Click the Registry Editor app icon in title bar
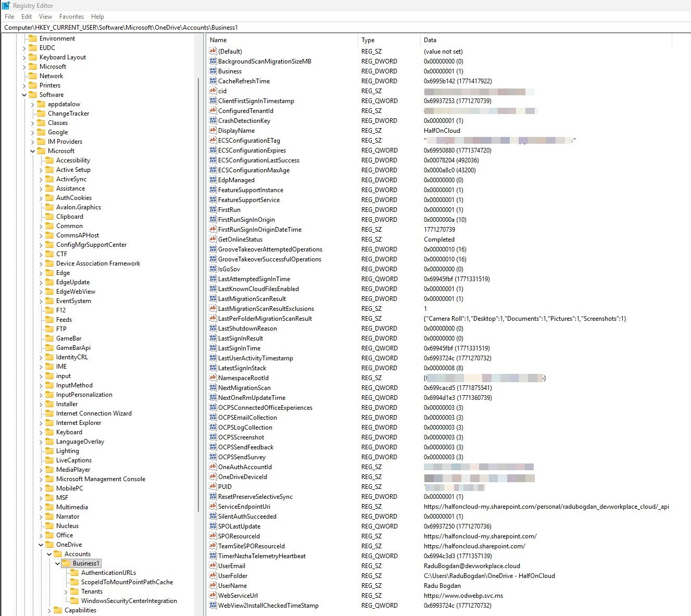Screen dimensions: 691x616 coord(6,6)
